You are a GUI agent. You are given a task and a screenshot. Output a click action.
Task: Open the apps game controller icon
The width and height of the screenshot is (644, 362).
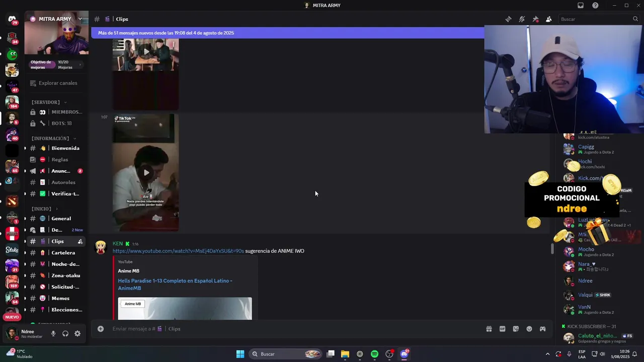pos(543,329)
